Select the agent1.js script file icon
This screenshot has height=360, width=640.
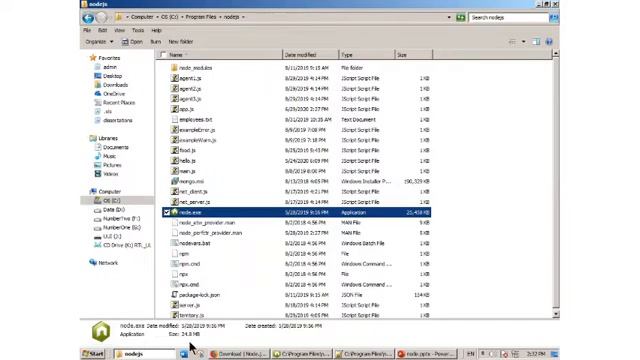175,78
